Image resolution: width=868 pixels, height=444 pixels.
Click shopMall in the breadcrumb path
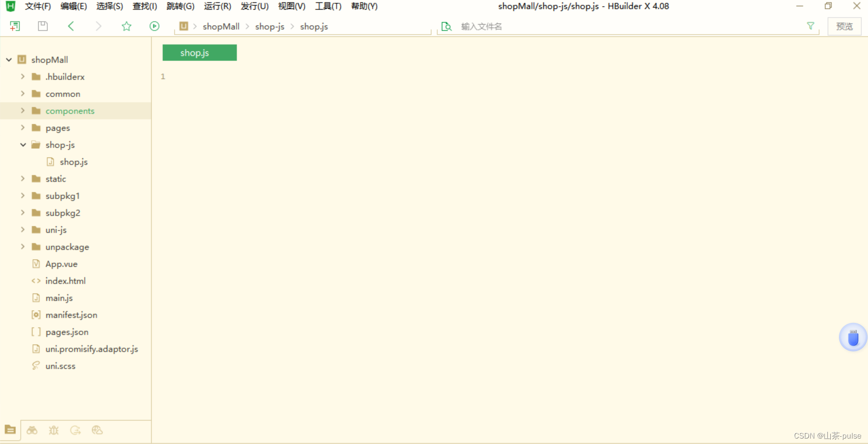[x=221, y=26]
